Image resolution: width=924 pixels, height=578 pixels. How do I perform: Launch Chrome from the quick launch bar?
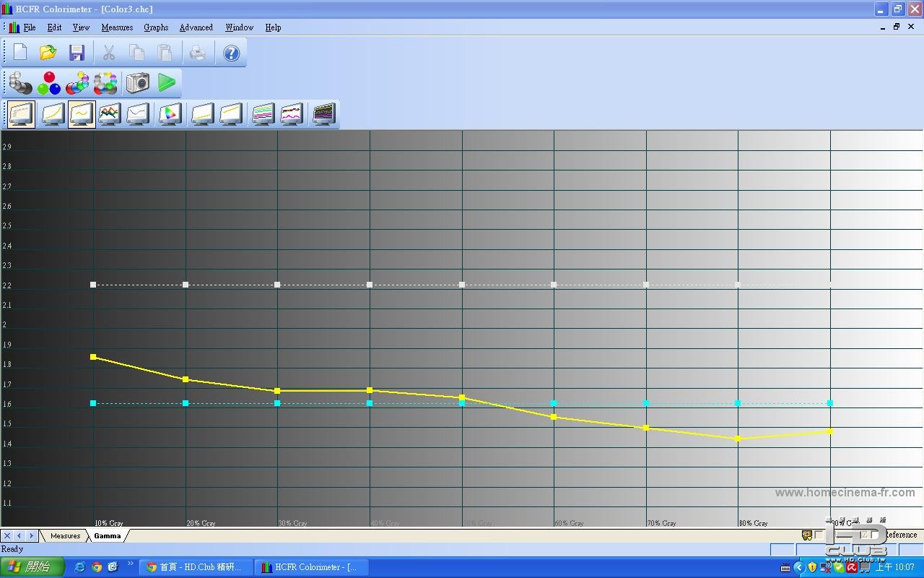pyautogui.click(x=97, y=567)
